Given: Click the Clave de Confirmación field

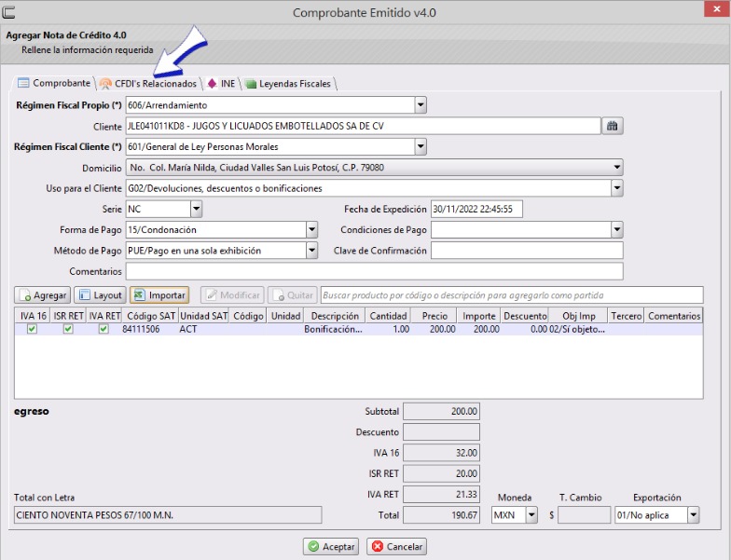Looking at the screenshot, I should [x=527, y=251].
